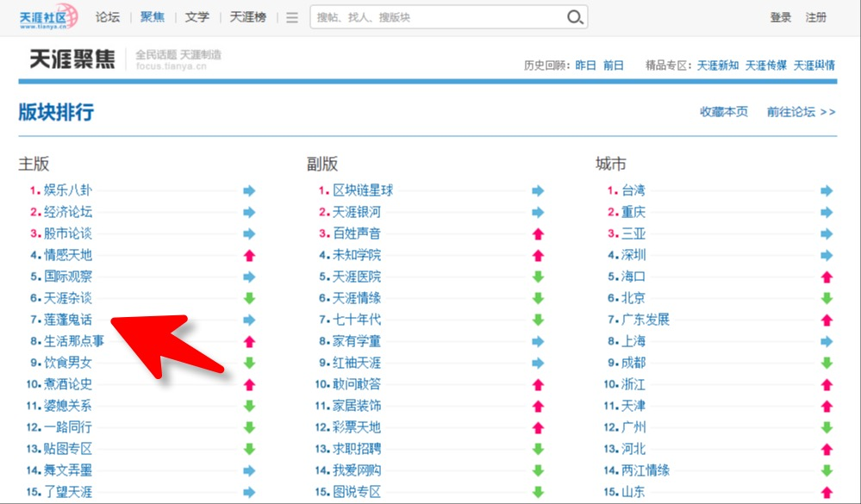Screen dimensions: 861x504
Task: Click the pink up arrow beside 情感天地
Action: point(249,254)
